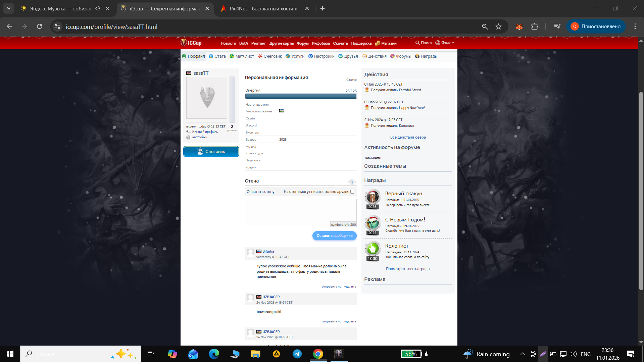Close the Pic4Net browser tab
644x362 pixels.
307,8
